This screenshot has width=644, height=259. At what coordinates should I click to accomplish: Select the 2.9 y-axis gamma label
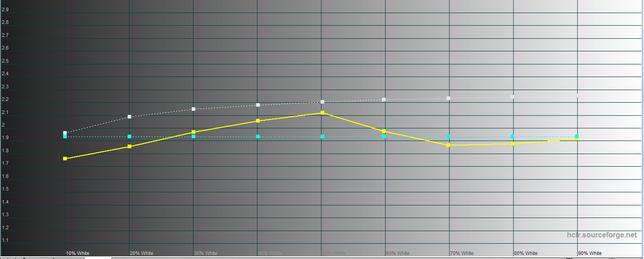point(5,9)
